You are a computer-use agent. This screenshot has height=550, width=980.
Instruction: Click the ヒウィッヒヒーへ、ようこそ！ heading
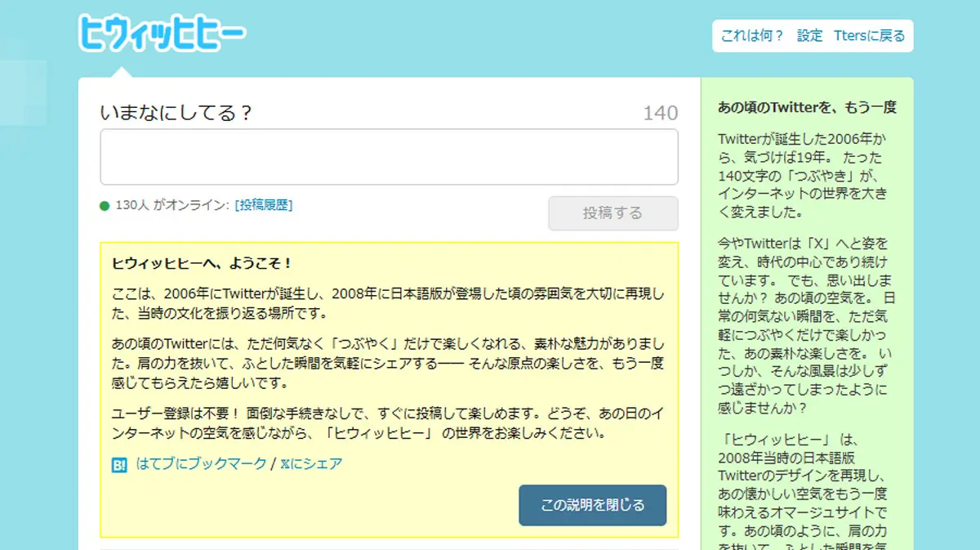[x=202, y=263]
